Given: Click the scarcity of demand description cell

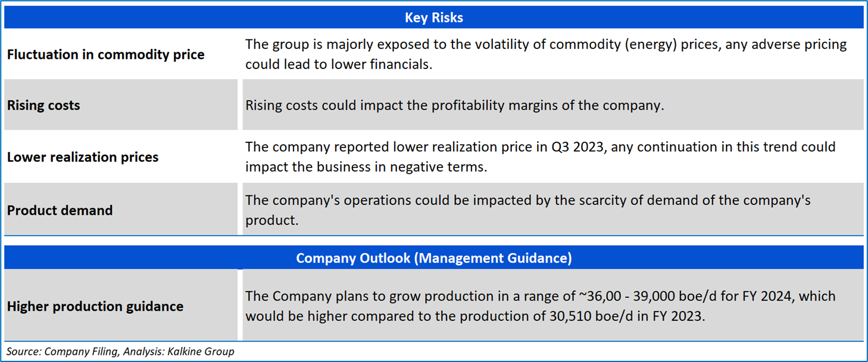Looking at the screenshot, I should point(527,210).
